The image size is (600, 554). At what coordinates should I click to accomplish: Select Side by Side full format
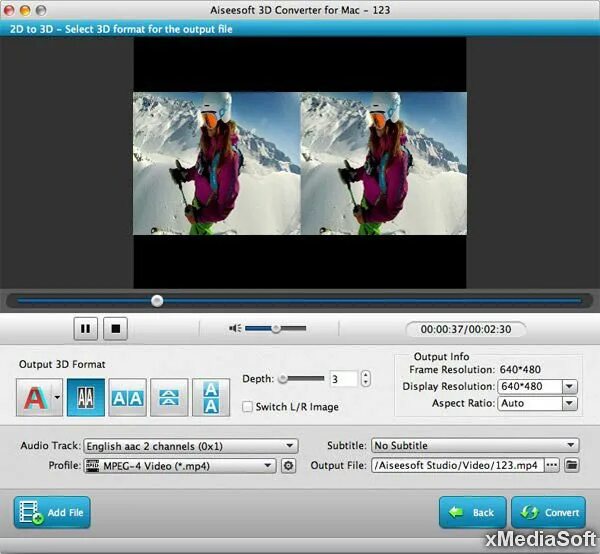tap(127, 398)
